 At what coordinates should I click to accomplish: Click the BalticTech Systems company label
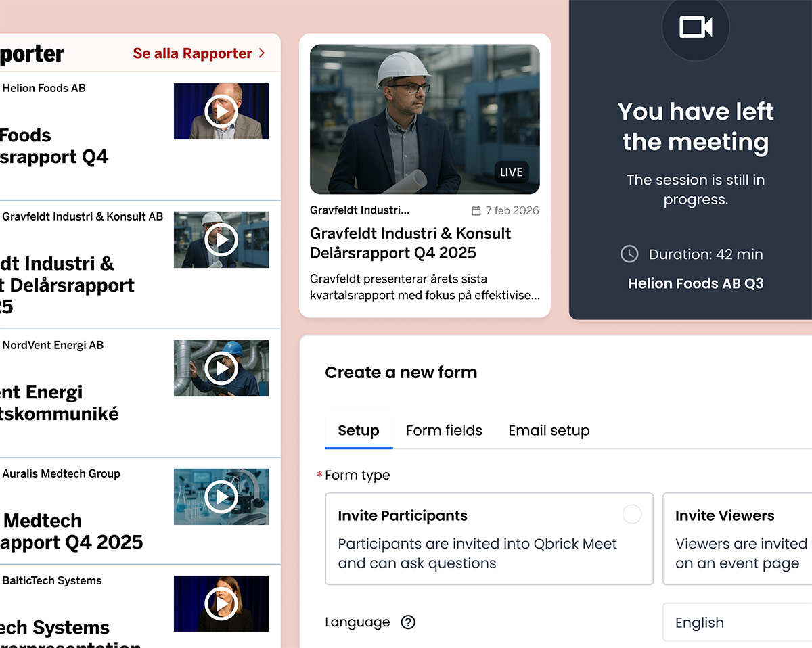coord(52,580)
